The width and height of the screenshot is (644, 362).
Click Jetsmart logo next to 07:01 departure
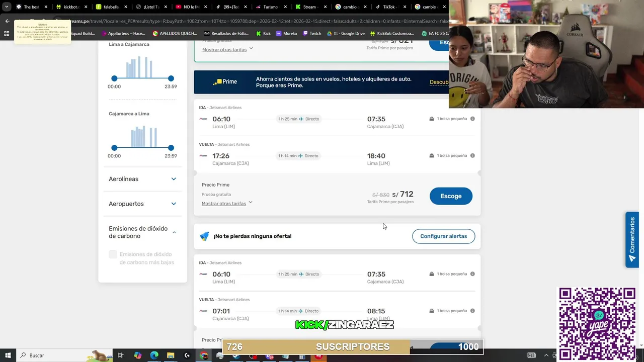(x=203, y=311)
